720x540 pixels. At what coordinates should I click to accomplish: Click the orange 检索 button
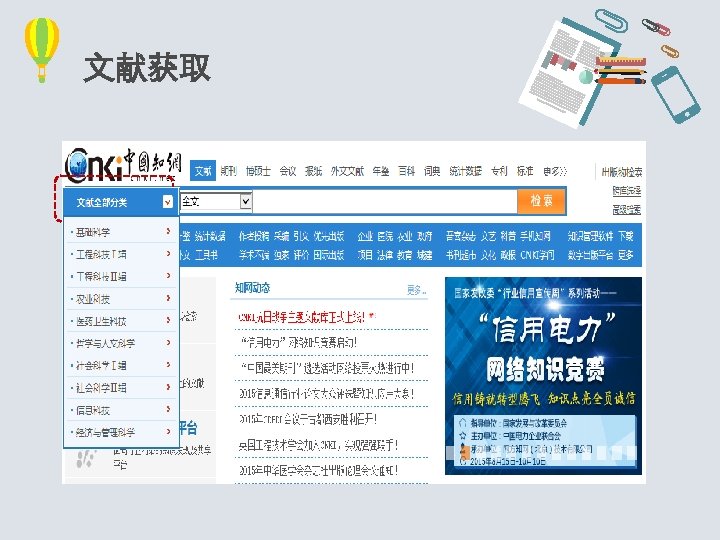(541, 201)
